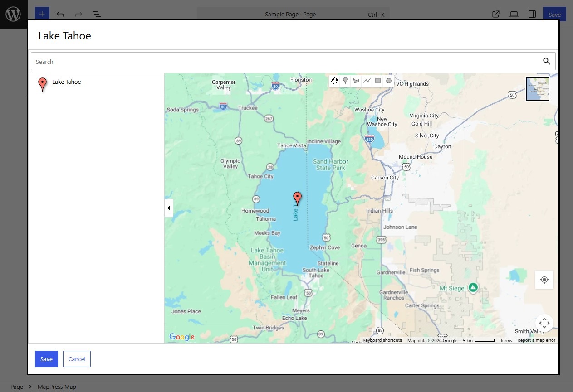Click the WordPress logo

coord(13,14)
